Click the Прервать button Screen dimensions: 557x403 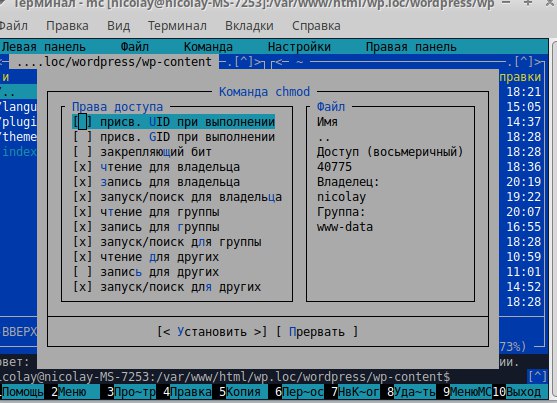317,332
